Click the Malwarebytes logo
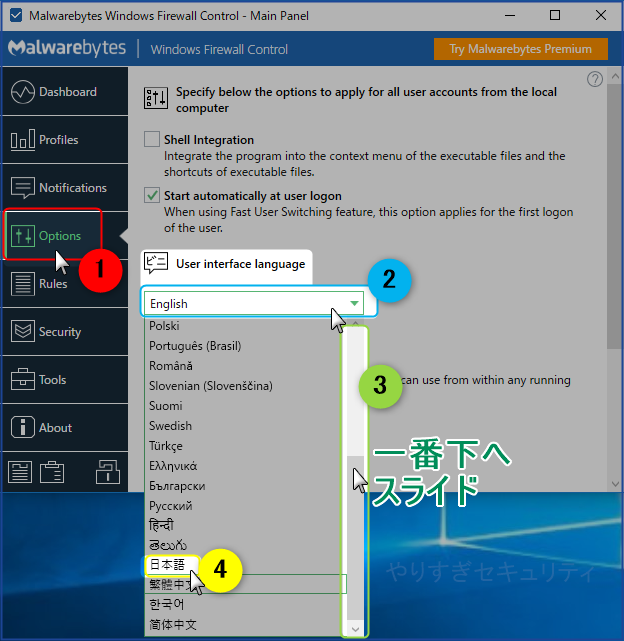The image size is (624, 641). (x=67, y=48)
